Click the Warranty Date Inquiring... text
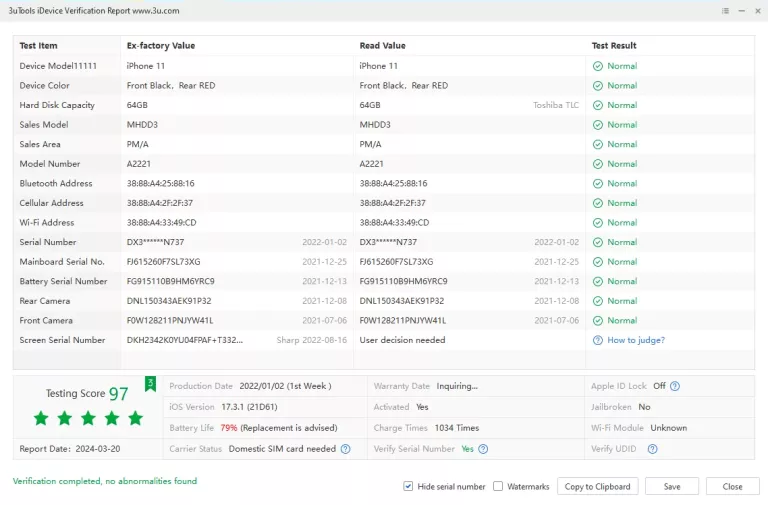The height and width of the screenshot is (505, 768). pos(456,386)
